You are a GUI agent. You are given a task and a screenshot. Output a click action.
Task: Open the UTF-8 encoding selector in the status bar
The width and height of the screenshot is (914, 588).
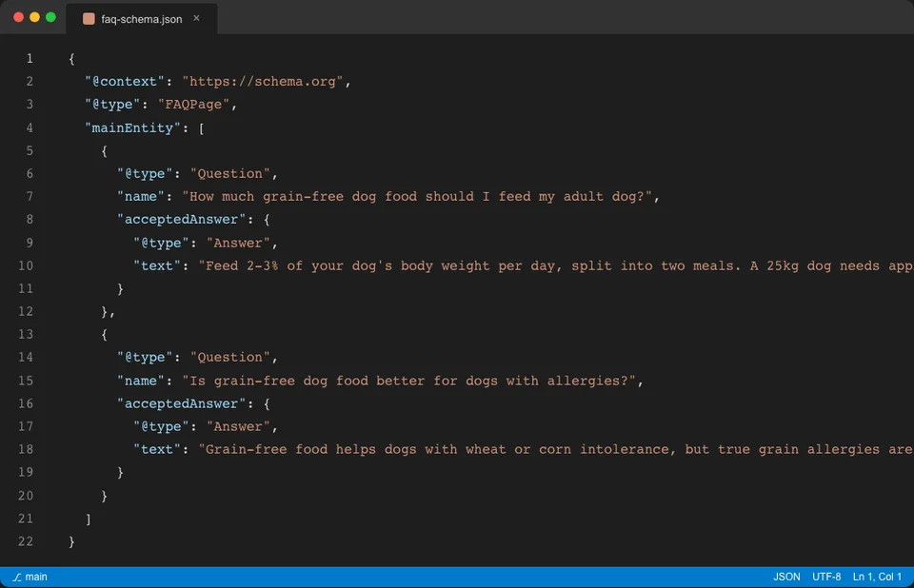[x=826, y=577]
